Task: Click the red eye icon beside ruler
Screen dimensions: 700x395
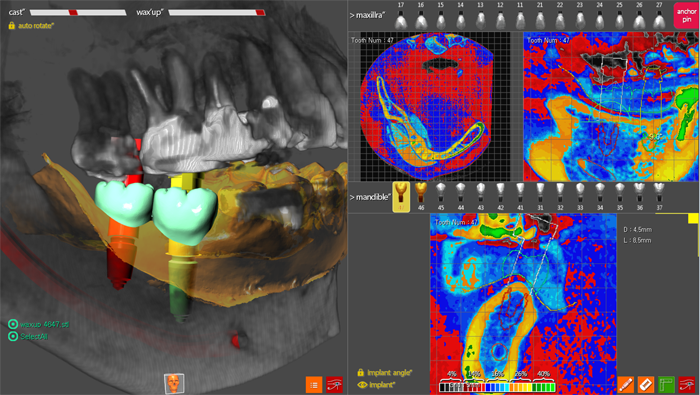Action: (687, 385)
